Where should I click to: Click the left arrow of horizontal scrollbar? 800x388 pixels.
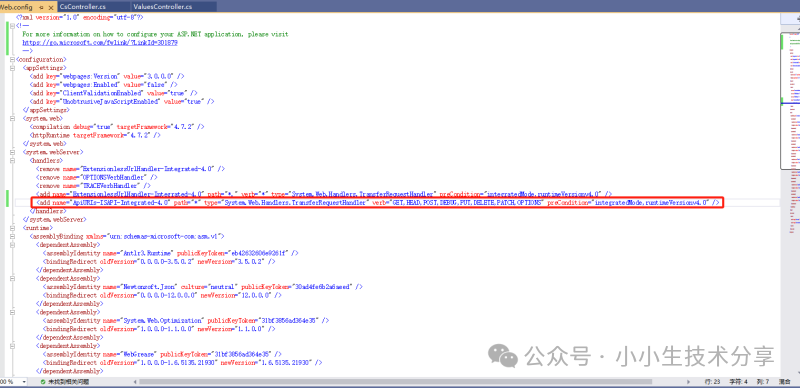tap(135, 382)
